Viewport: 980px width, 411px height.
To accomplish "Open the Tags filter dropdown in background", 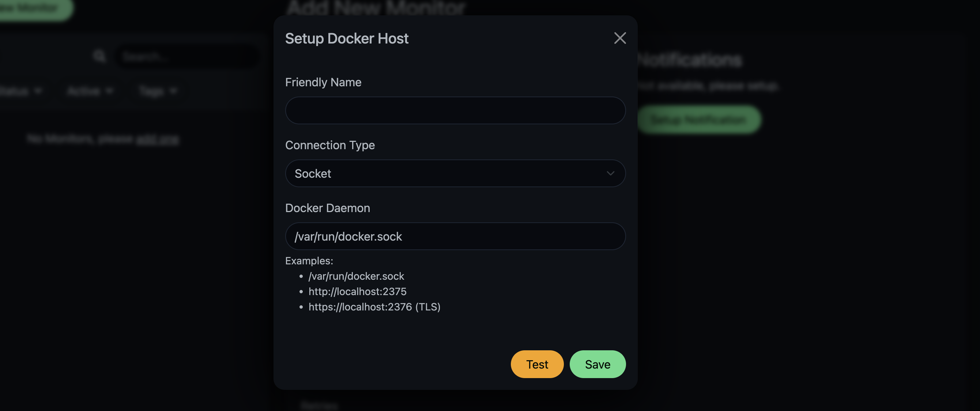I will [158, 91].
